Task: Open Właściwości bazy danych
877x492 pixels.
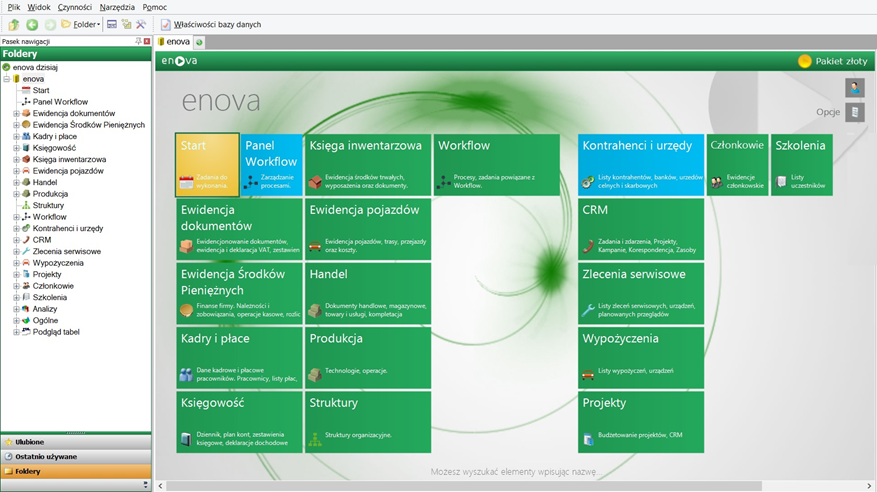Action: (x=211, y=25)
